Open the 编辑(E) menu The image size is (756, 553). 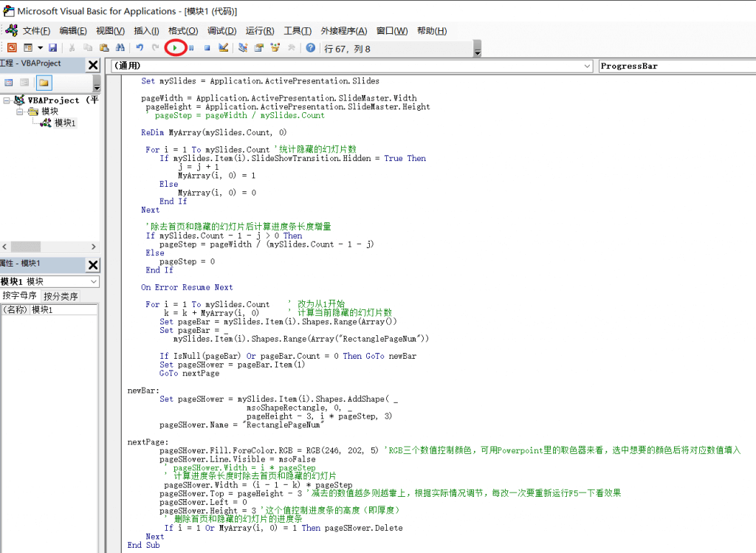[x=73, y=31]
